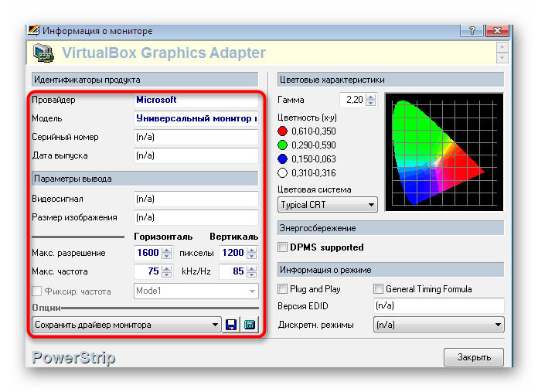Click the Версия EDID input field
The height and width of the screenshot is (392, 538).
[439, 305]
